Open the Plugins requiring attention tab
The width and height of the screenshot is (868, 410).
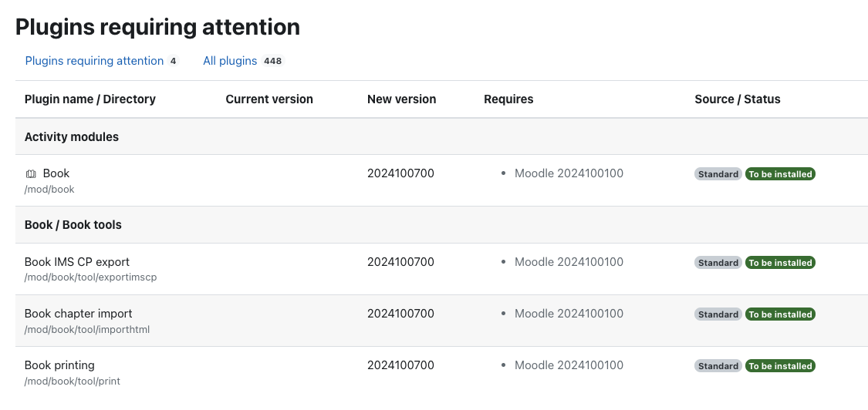(x=102, y=61)
